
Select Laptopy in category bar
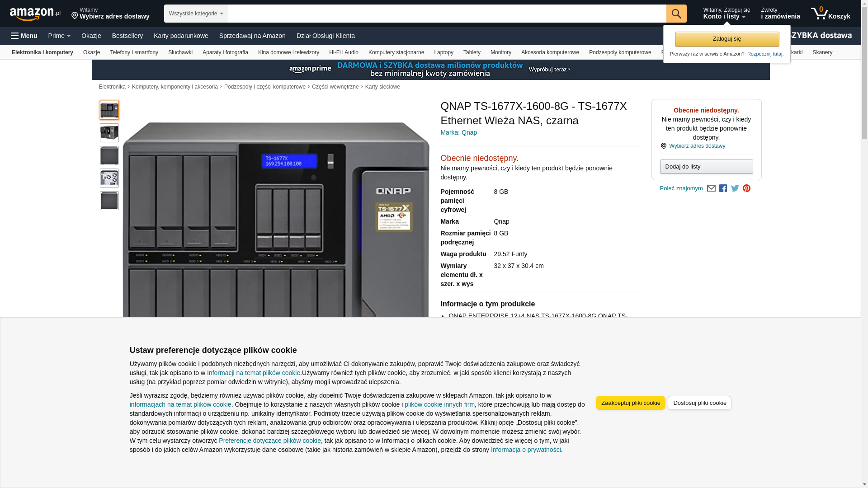pos(443,52)
